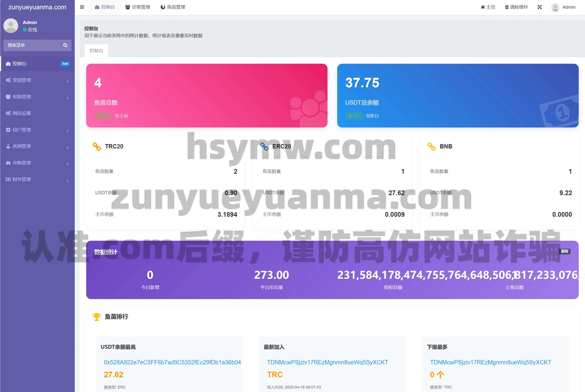The image size is (585, 392).
Task: Click the Admin avatar in top bar
Action: pyautogui.click(x=555, y=7)
